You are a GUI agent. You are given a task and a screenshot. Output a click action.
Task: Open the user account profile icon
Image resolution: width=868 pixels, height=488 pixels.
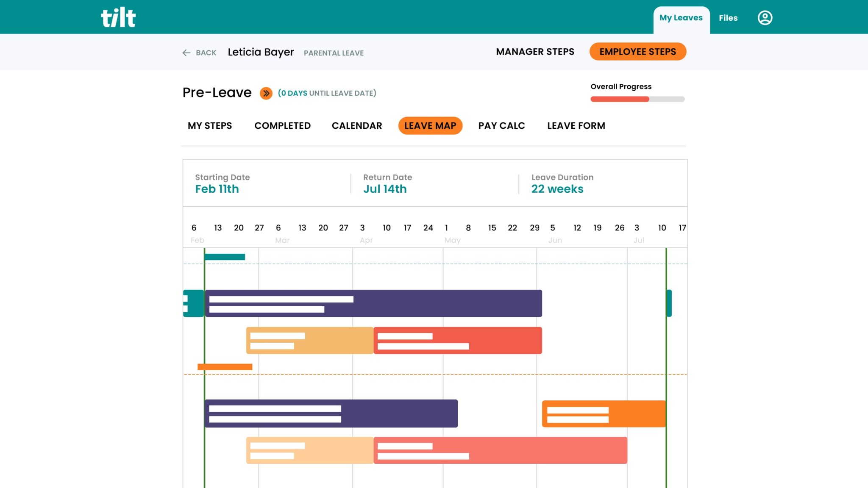765,17
